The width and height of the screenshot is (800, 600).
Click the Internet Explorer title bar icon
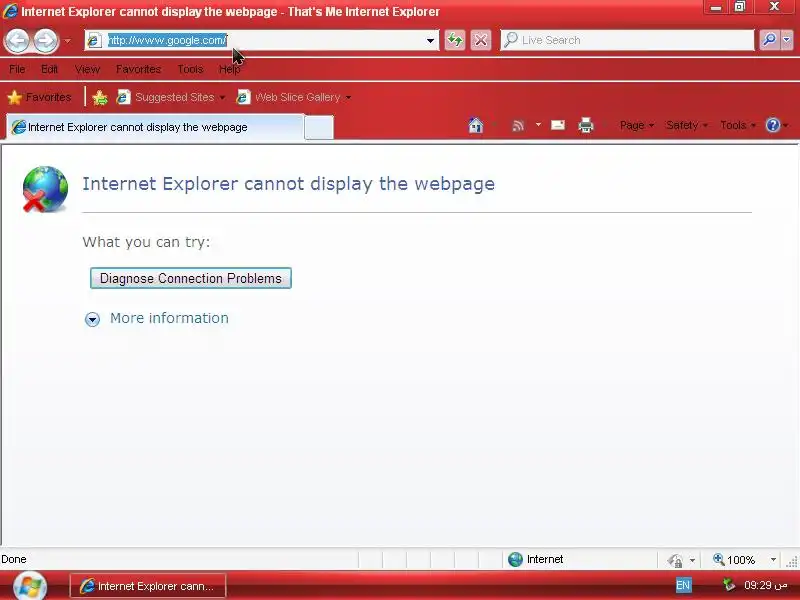point(10,11)
